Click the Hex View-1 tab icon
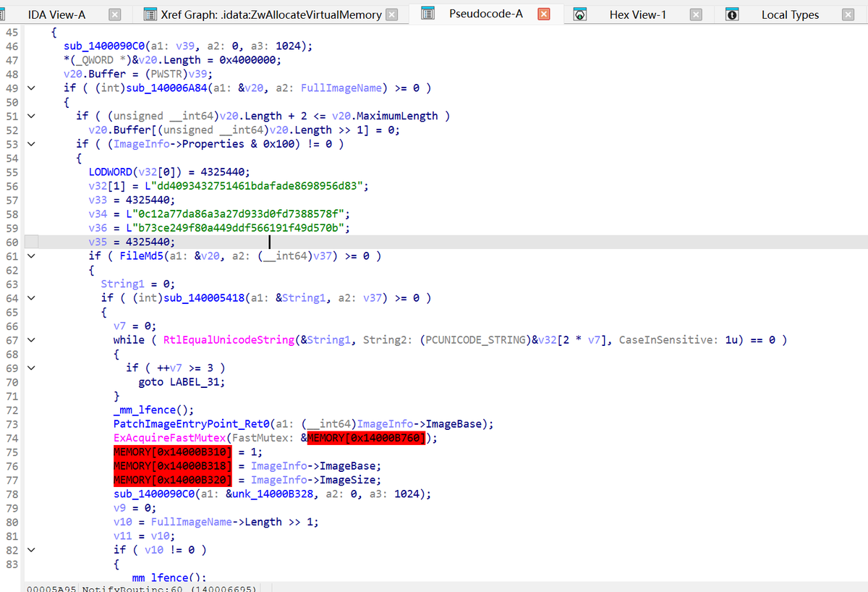868x592 pixels. click(579, 14)
